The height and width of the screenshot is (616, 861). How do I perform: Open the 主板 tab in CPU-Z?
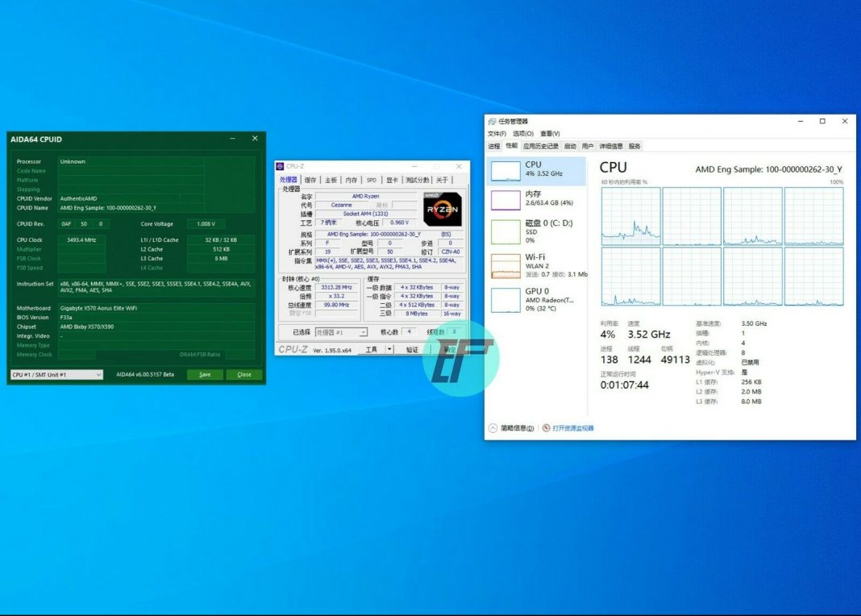coord(331,180)
